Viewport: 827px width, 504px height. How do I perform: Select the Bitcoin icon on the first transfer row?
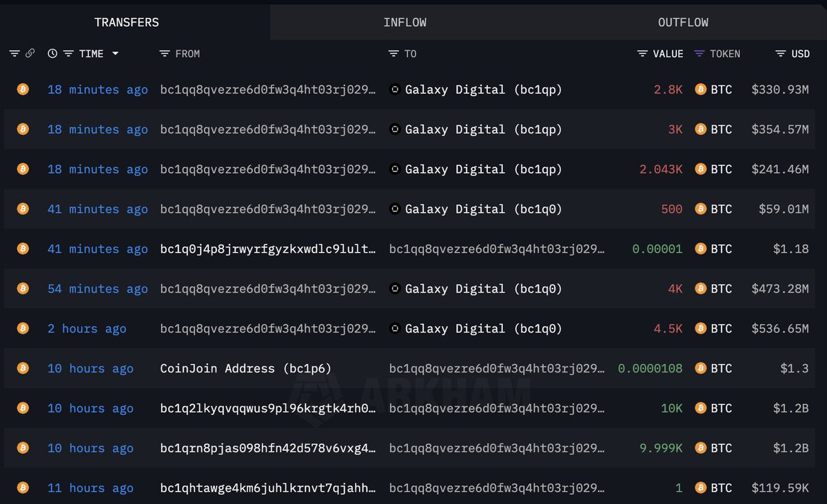[x=23, y=90]
